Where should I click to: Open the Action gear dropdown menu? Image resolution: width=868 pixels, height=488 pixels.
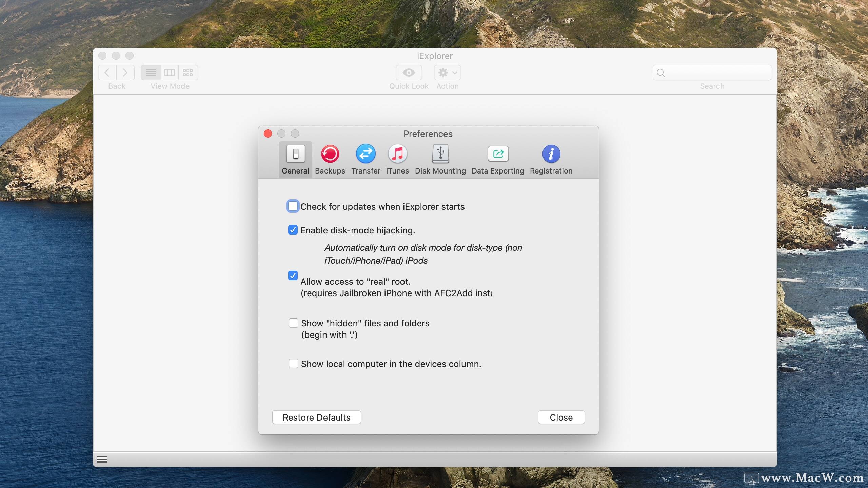(x=447, y=73)
